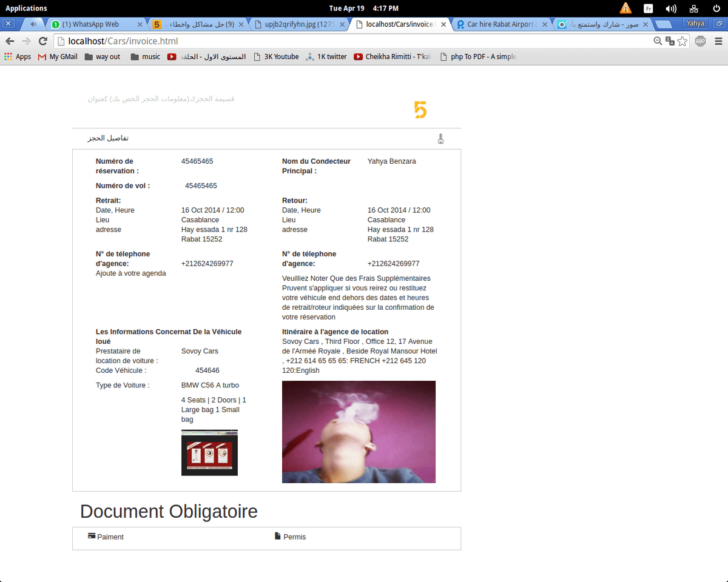The image size is (728, 582).
Task: Click the print icon beside تفاصيل الحجز
Action: (440, 139)
